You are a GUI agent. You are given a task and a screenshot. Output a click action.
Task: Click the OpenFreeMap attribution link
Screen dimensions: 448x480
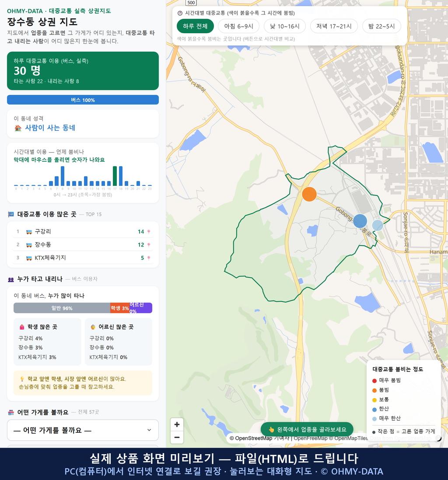(311, 438)
